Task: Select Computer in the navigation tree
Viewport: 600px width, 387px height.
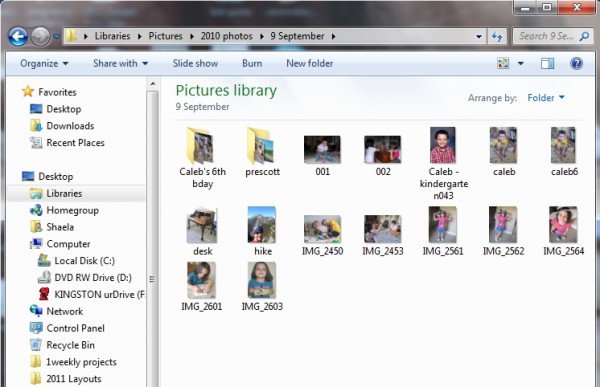Action: pyautogui.click(x=60, y=244)
